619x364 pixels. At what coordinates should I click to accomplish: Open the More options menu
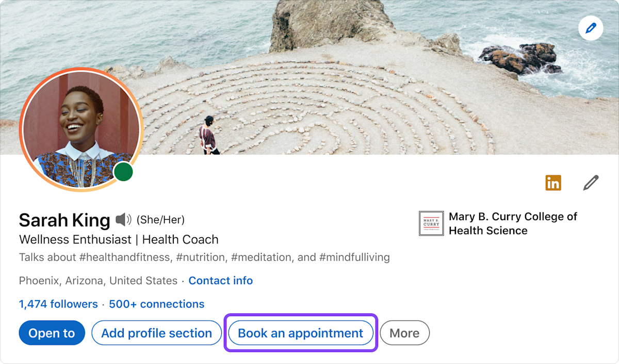click(404, 333)
